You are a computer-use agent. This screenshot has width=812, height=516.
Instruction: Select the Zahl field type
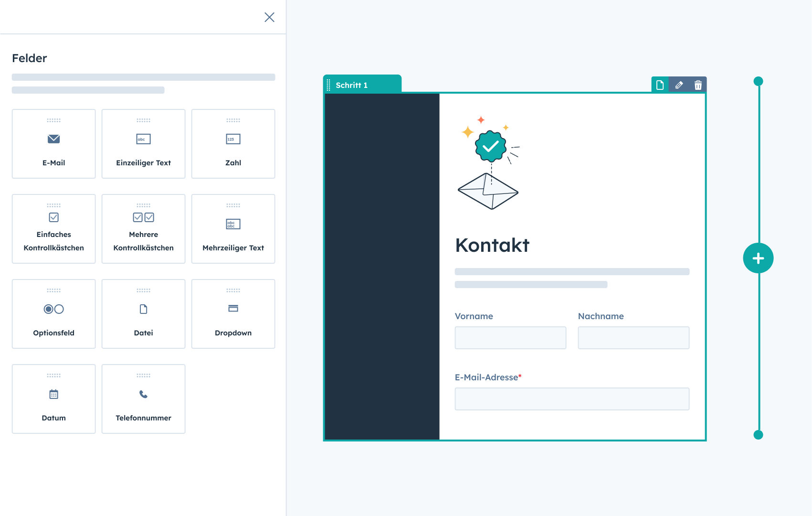[233, 143]
